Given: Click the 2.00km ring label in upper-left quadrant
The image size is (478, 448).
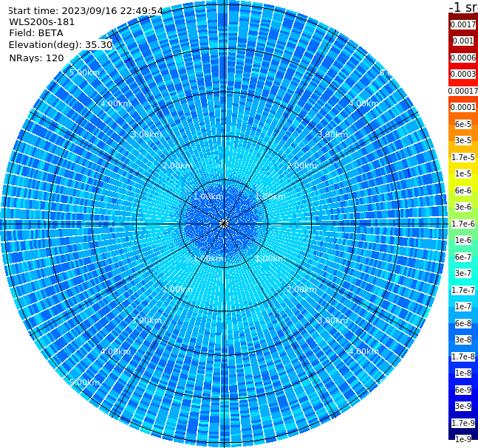Looking at the screenshot, I should (x=177, y=165).
